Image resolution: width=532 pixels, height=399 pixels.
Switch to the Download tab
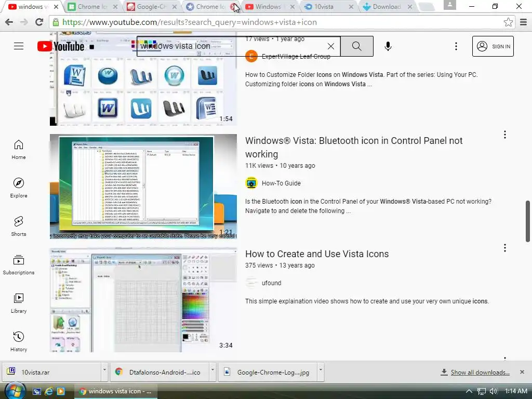[386, 6]
